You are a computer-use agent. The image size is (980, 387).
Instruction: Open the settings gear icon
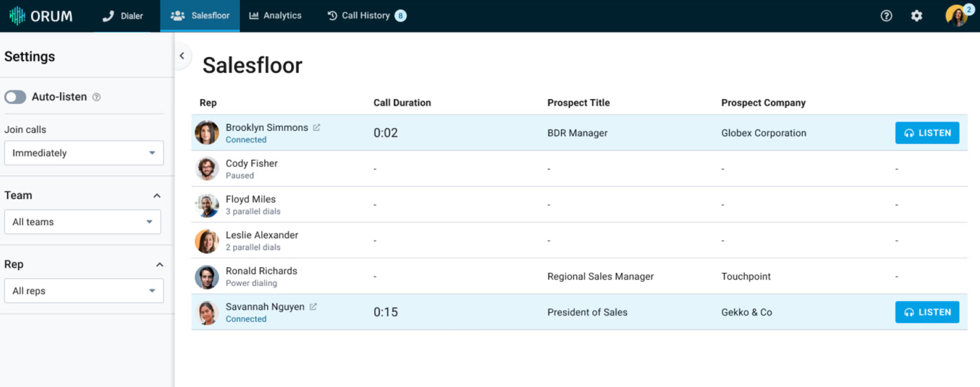(916, 16)
